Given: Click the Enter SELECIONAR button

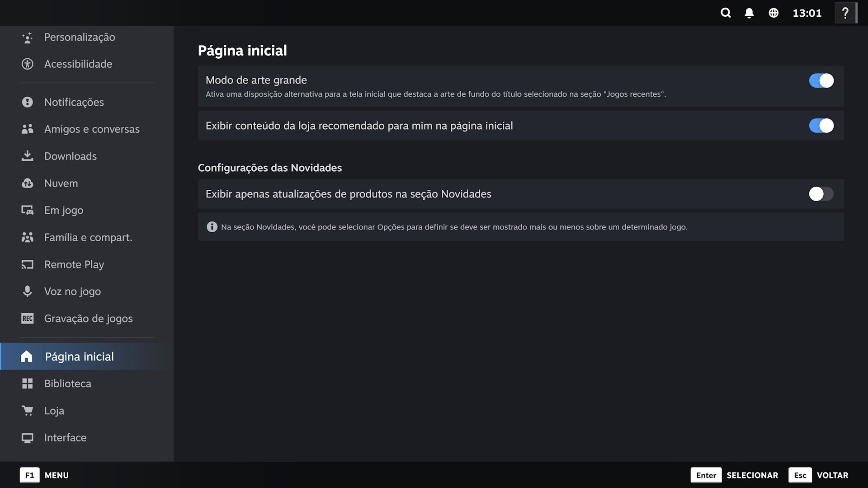Looking at the screenshot, I should click(734, 475).
